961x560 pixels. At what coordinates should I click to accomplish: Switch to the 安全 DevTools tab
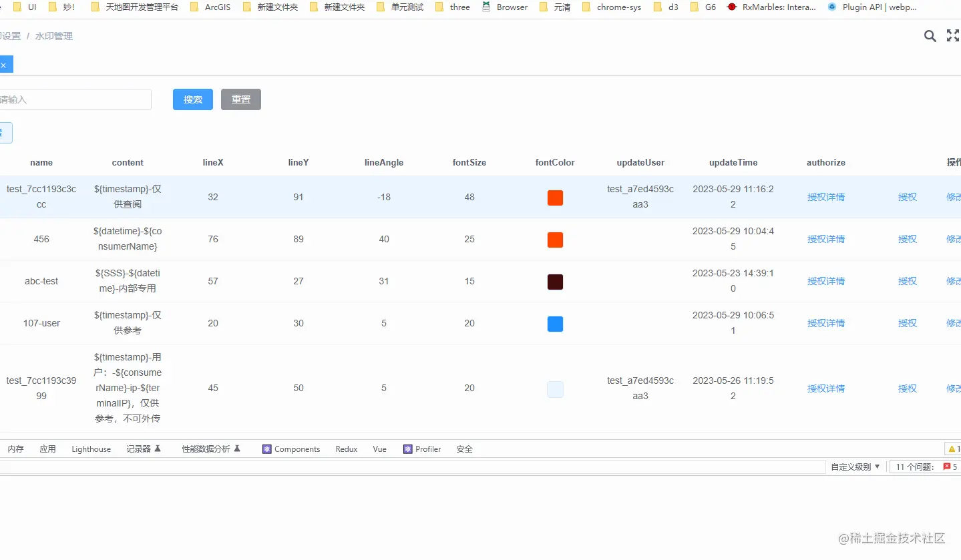pos(464,449)
